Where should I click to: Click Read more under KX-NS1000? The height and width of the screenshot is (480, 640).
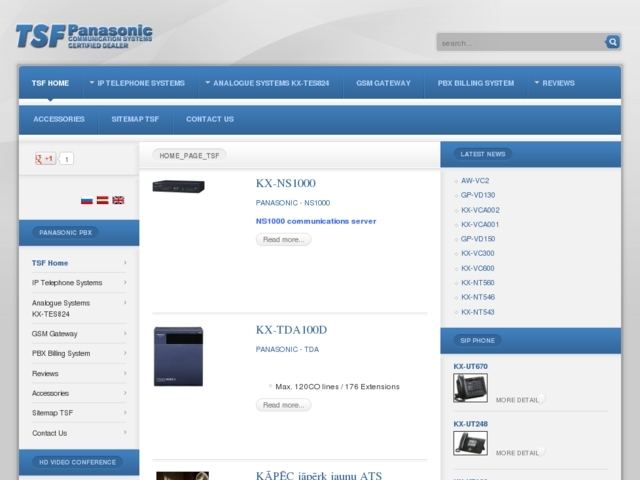click(x=283, y=240)
